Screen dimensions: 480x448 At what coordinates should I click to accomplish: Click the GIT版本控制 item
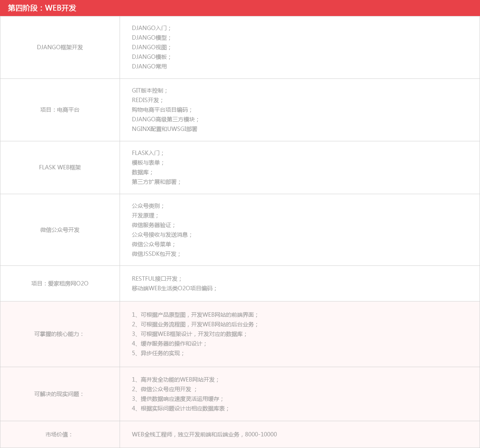(150, 90)
